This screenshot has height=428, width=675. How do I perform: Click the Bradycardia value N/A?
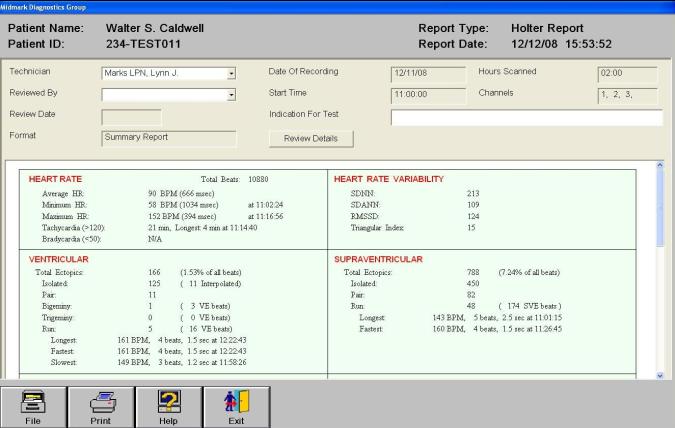(x=155, y=239)
